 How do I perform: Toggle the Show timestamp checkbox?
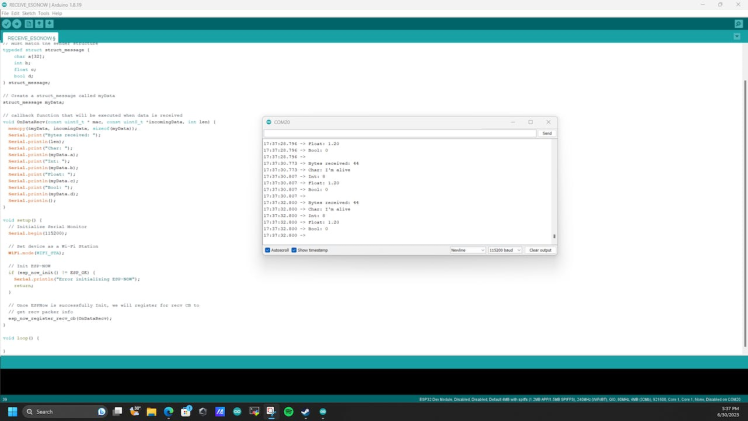(x=294, y=250)
